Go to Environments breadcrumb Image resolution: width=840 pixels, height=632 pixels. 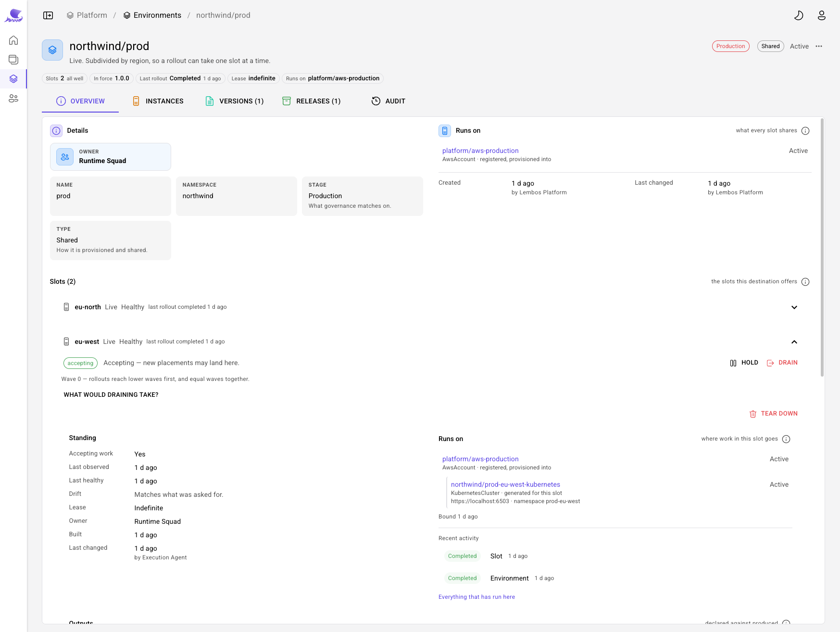152,15
